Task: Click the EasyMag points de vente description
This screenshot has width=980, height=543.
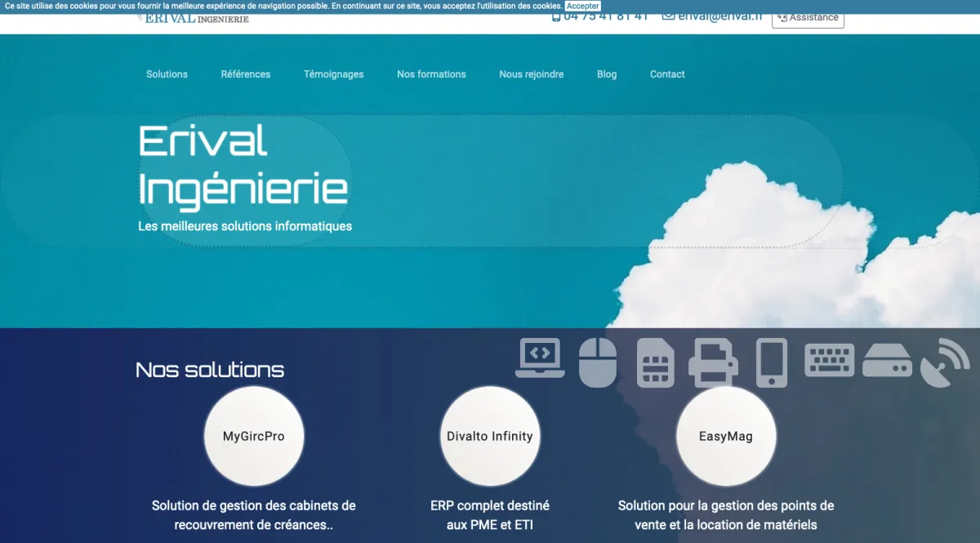Action: click(726, 515)
